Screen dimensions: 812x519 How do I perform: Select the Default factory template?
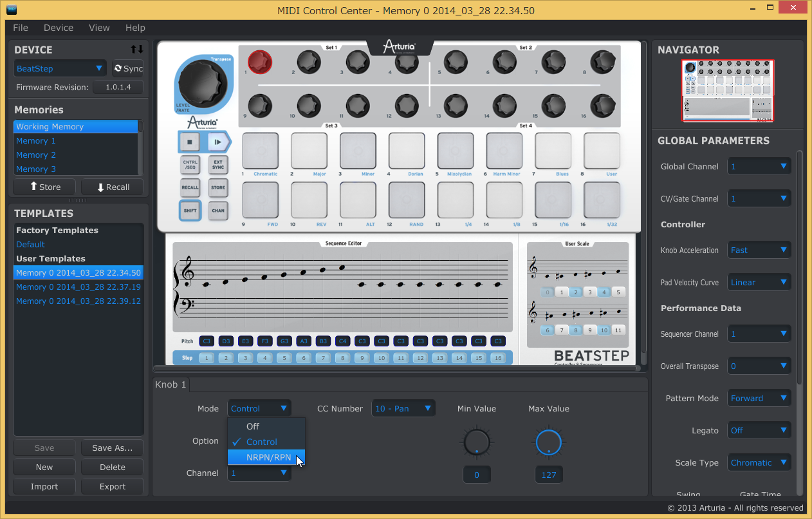pos(78,245)
